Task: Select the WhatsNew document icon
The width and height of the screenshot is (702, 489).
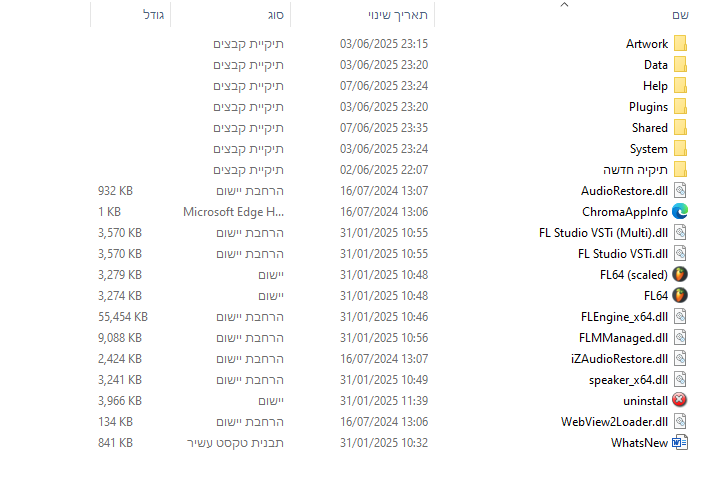Action: click(x=680, y=442)
